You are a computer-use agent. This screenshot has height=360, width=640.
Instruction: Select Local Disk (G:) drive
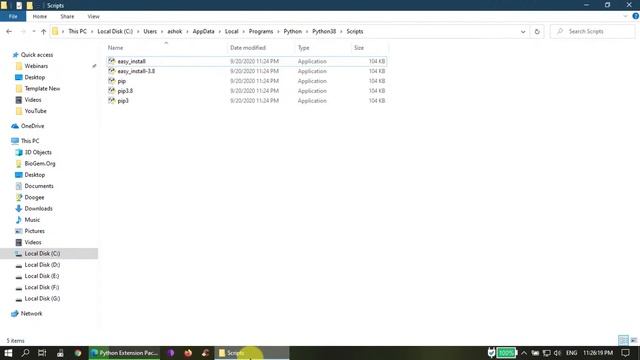[x=42, y=299]
